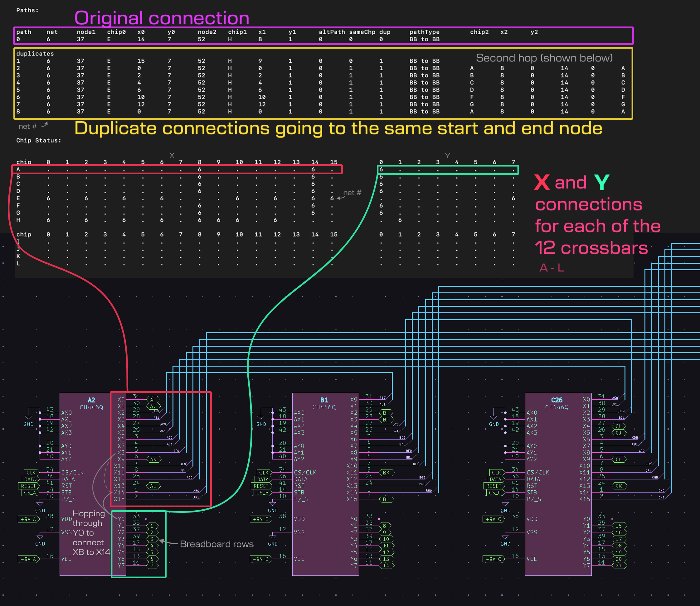This screenshot has height=606, width=700.
Task: Click the 'node1' column header
Action: pyautogui.click(x=86, y=32)
